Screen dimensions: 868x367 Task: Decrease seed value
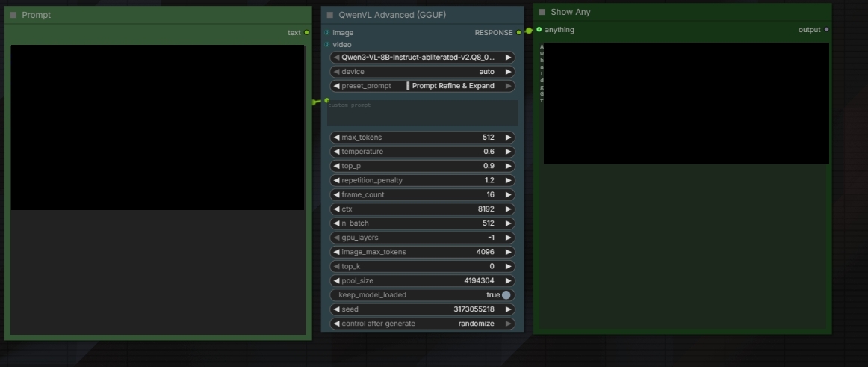tap(336, 309)
